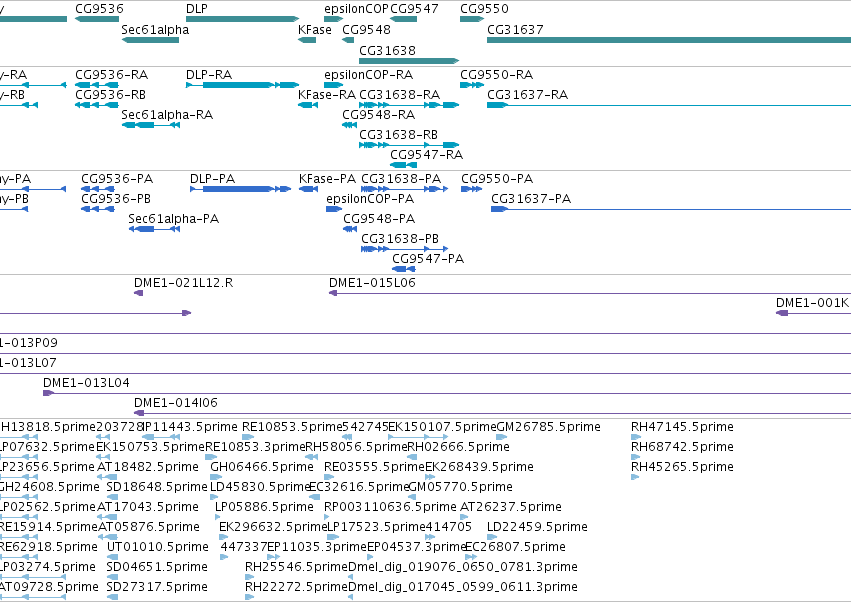Click the RH68742.5prime EST label
This screenshot has width=851, height=602.
point(682,447)
